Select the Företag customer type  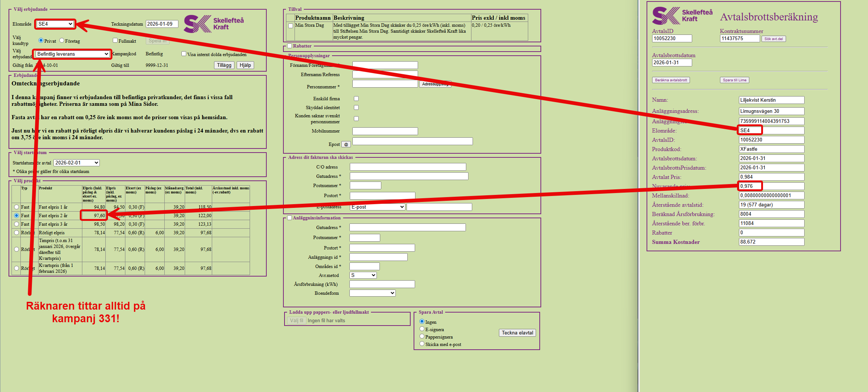click(x=62, y=40)
